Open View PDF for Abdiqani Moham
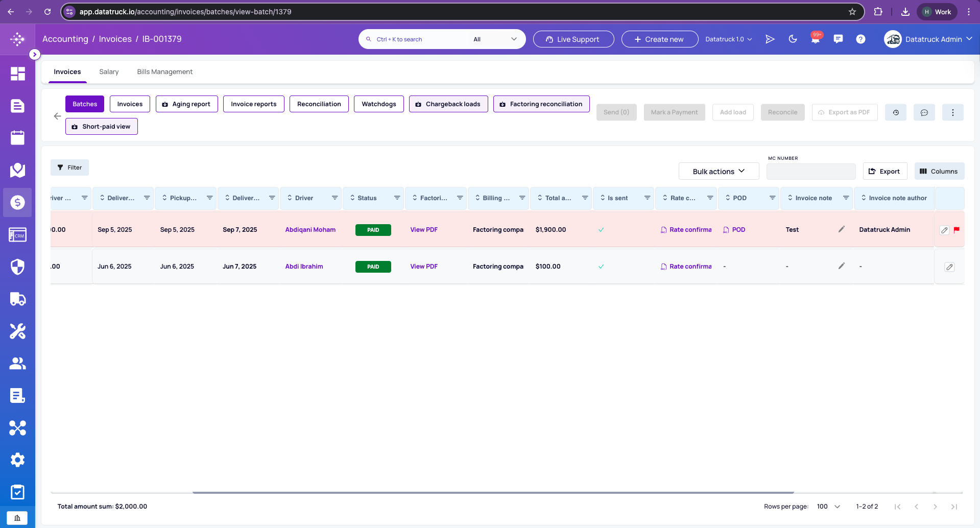980x528 pixels. tap(424, 230)
